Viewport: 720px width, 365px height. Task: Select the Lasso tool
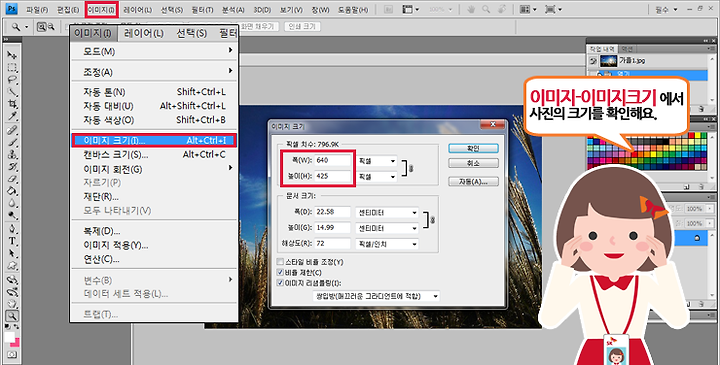12,80
